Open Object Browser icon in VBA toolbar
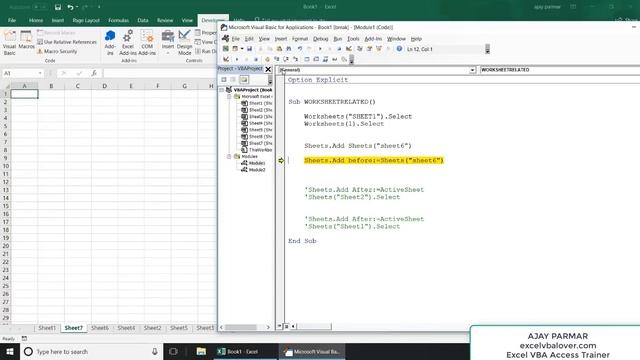The height and width of the screenshot is (360, 640). click(379, 49)
